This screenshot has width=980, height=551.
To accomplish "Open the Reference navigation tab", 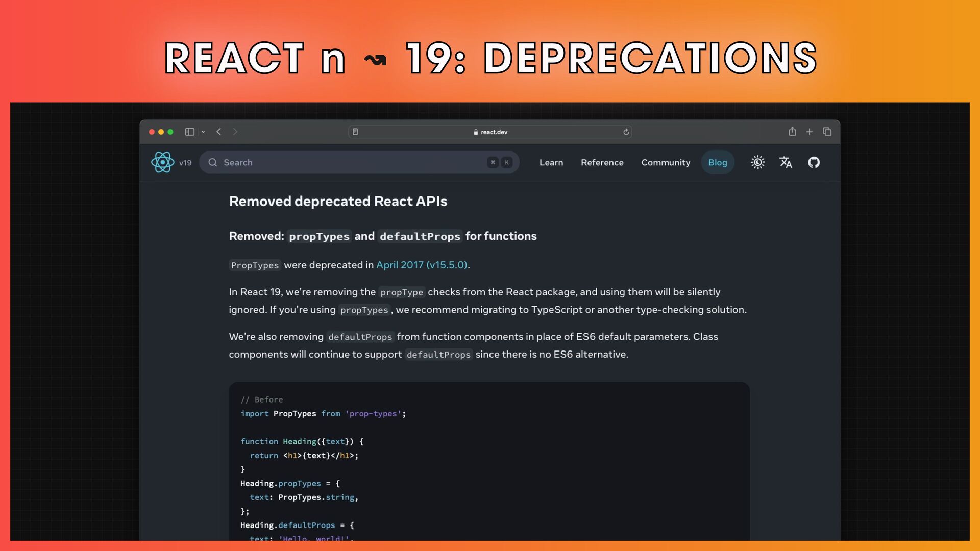I will (602, 162).
